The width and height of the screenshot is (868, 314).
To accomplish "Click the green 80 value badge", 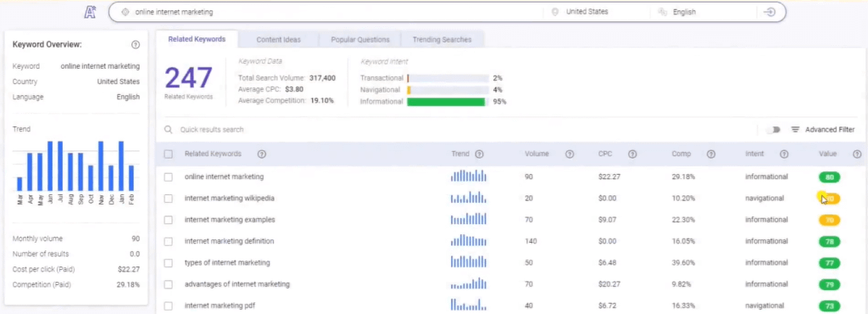I will pyautogui.click(x=829, y=177).
